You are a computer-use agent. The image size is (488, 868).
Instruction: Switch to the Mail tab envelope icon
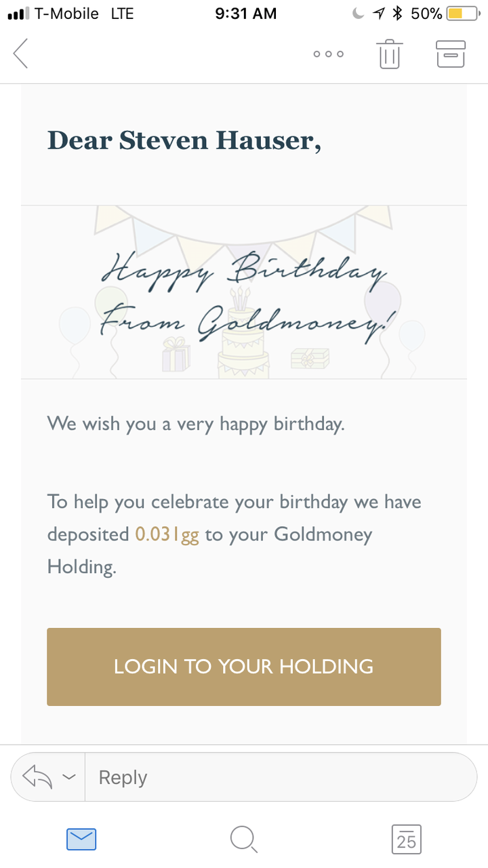click(x=81, y=840)
